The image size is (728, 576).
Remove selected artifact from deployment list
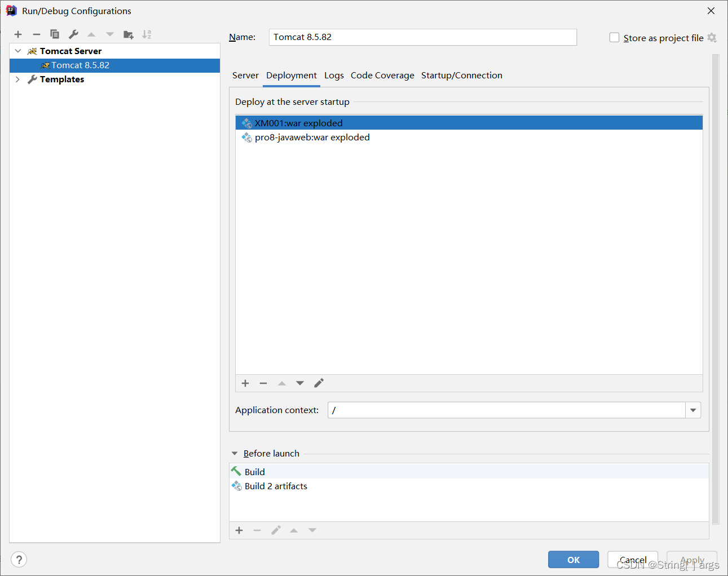coord(263,383)
